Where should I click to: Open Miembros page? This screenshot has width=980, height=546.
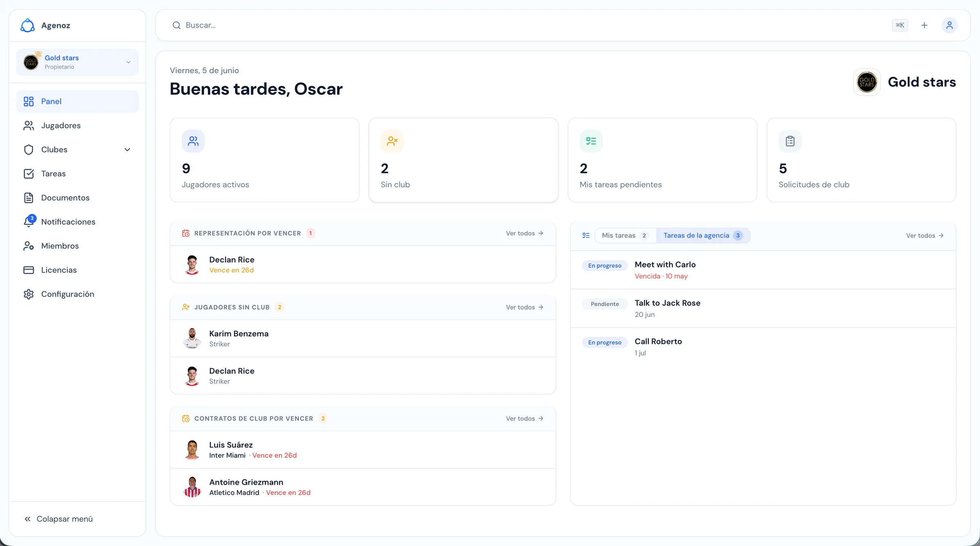77,246
